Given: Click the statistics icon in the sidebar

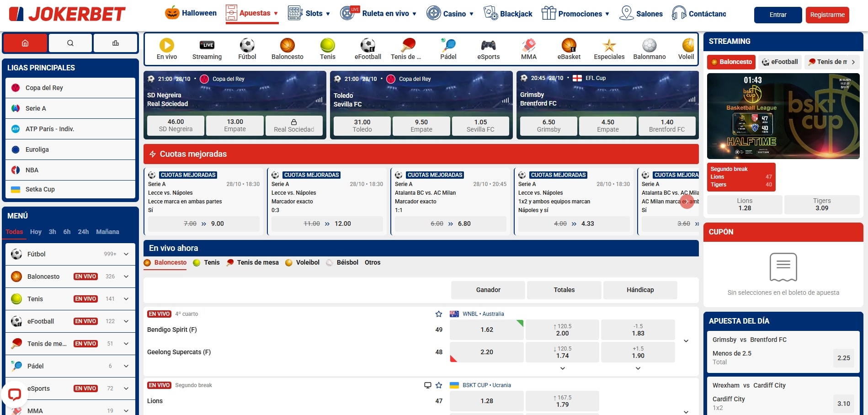Looking at the screenshot, I should [x=115, y=43].
